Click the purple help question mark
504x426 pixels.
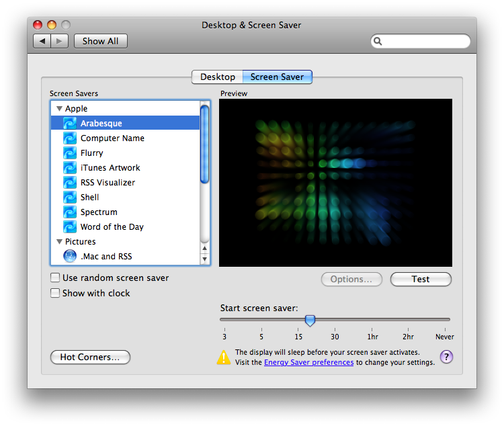(x=446, y=357)
